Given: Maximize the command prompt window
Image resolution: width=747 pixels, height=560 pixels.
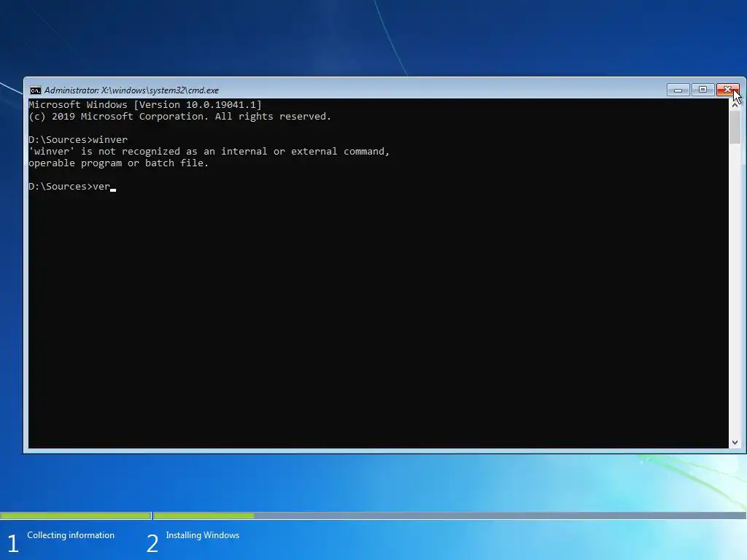Looking at the screenshot, I should (x=703, y=90).
